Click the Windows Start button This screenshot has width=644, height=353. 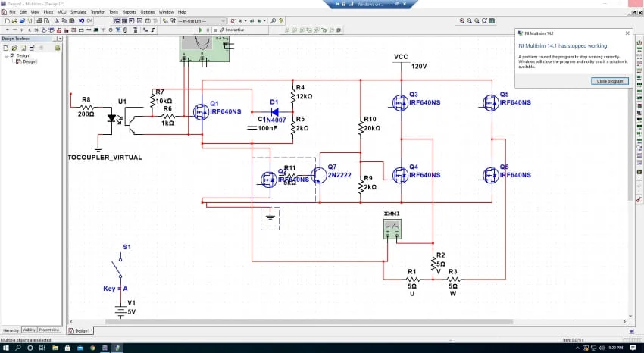point(7,347)
